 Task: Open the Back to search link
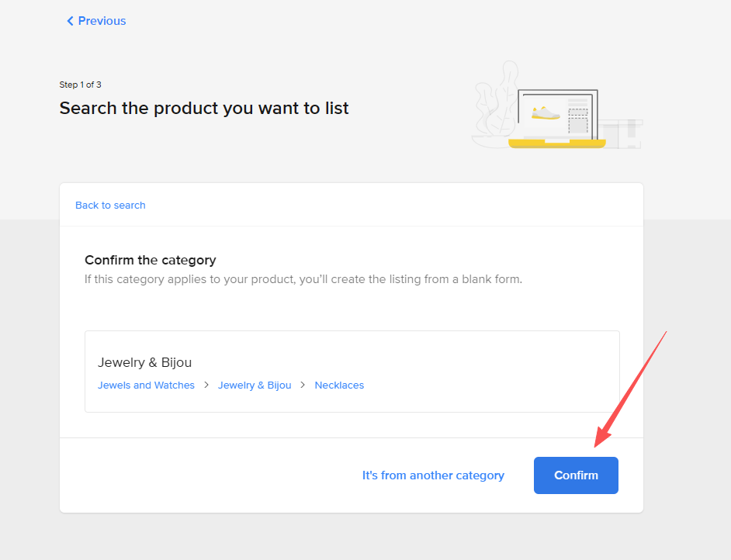110,206
